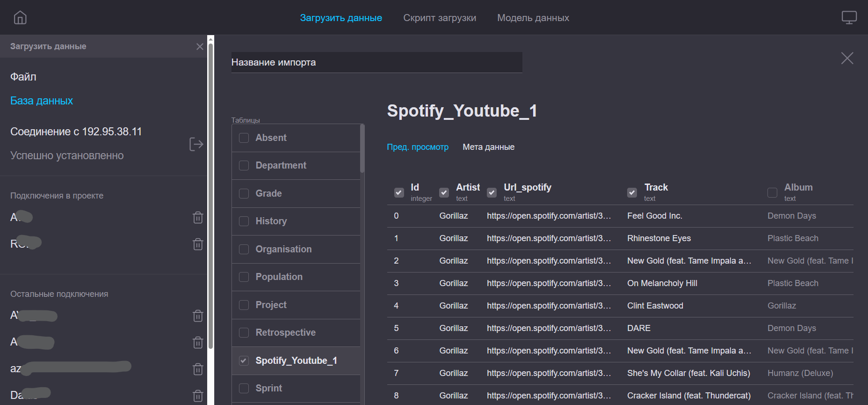This screenshot has height=405, width=868.
Task: Check the Retrospective table checkbox
Action: coord(244,332)
